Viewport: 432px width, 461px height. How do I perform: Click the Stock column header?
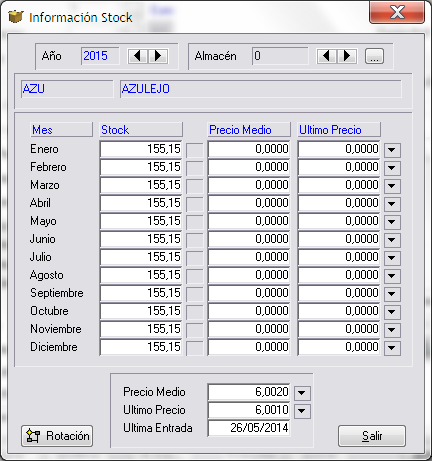pos(141,130)
